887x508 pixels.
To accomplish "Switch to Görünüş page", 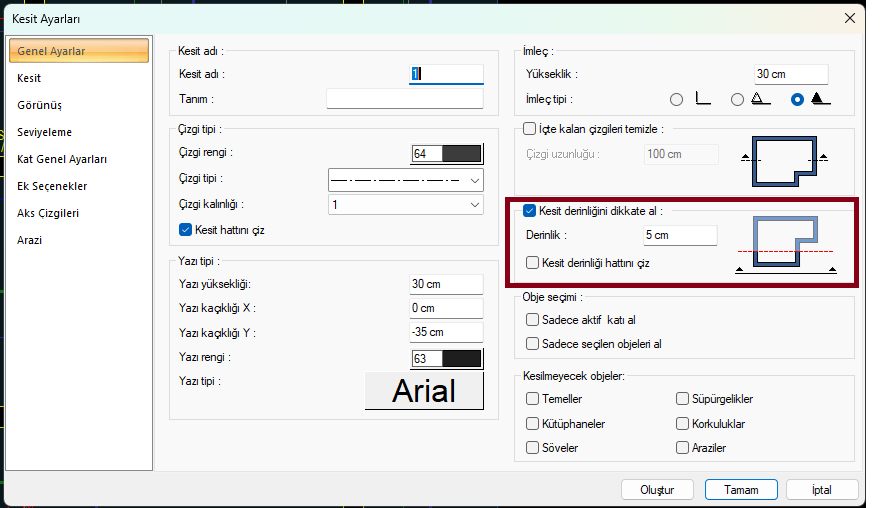I will coord(40,105).
